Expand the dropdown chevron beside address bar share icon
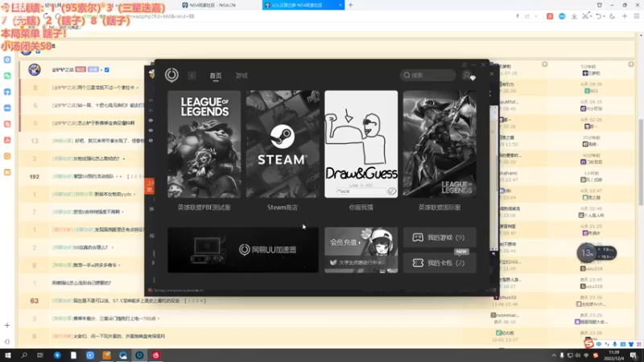644x362 pixels. pos(536,16)
